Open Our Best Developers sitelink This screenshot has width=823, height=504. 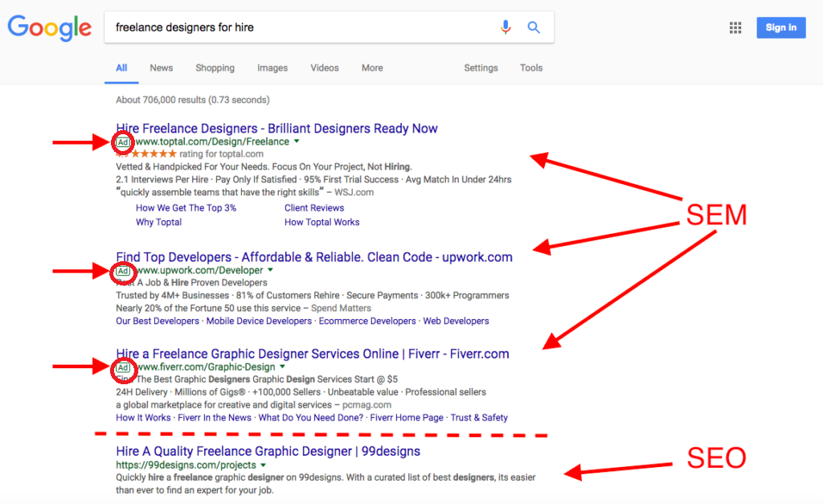158,321
